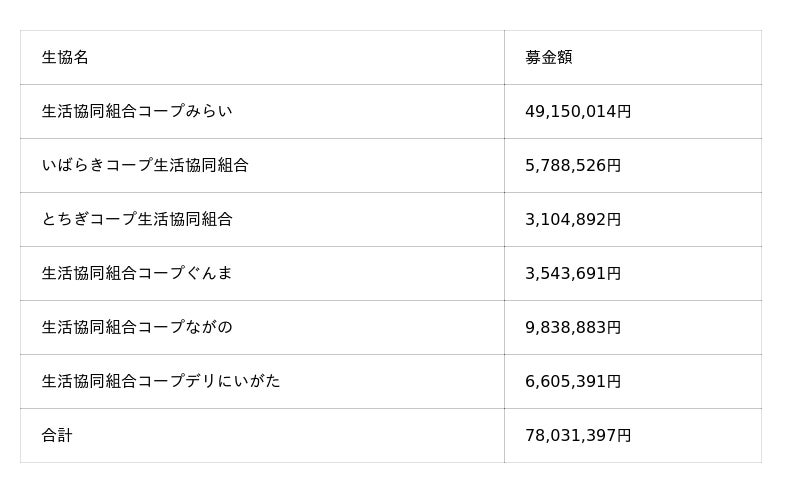This screenshot has height=493, width=800.
Task: Pick the donation amount for コープデリにいがた
Action: (x=573, y=382)
